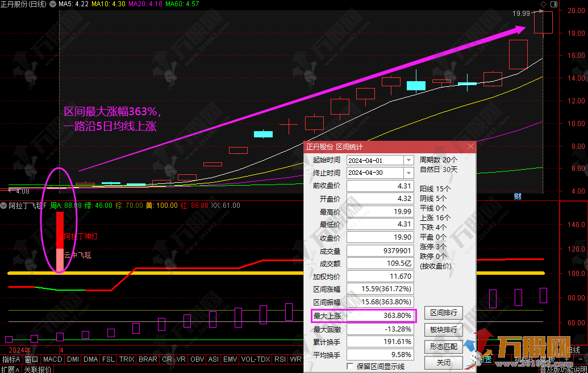This screenshot has height=373, width=588.
Task: Click the 平均换手 value 9.58%
Action: (380, 355)
